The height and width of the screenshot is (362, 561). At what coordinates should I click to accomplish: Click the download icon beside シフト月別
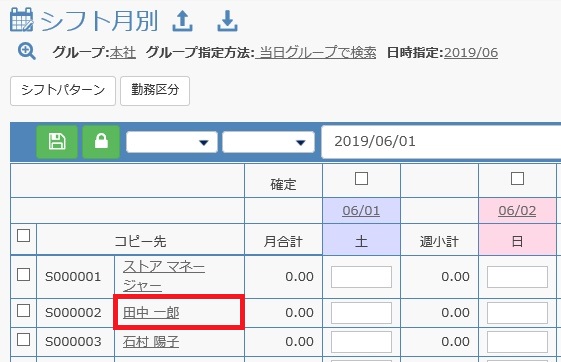[227, 21]
